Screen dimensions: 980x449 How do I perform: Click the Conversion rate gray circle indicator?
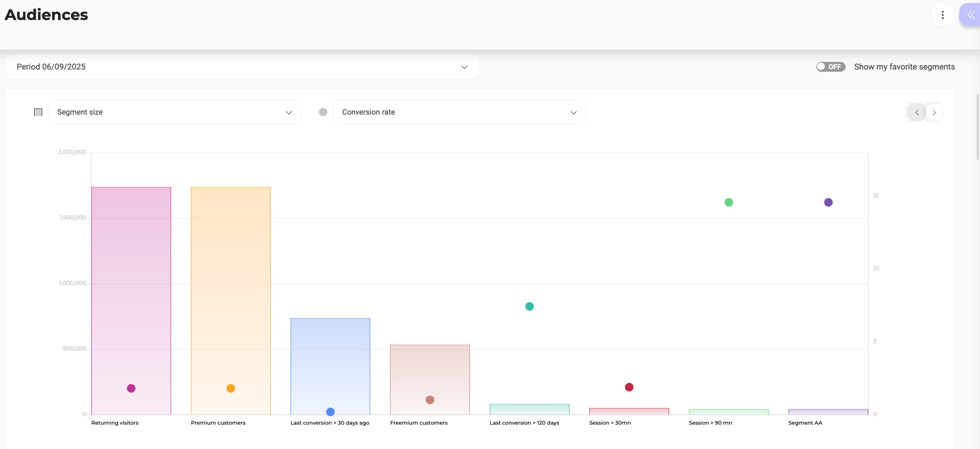(323, 112)
